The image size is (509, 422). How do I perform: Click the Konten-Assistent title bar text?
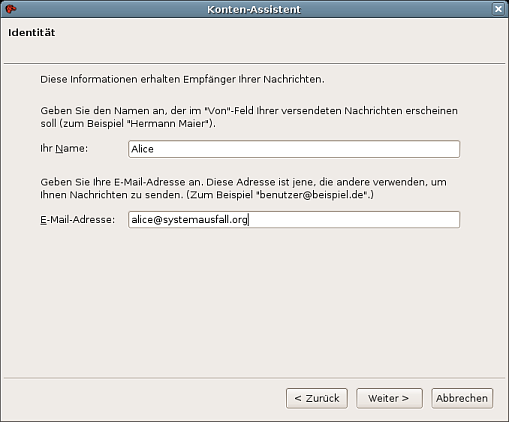tap(254, 9)
